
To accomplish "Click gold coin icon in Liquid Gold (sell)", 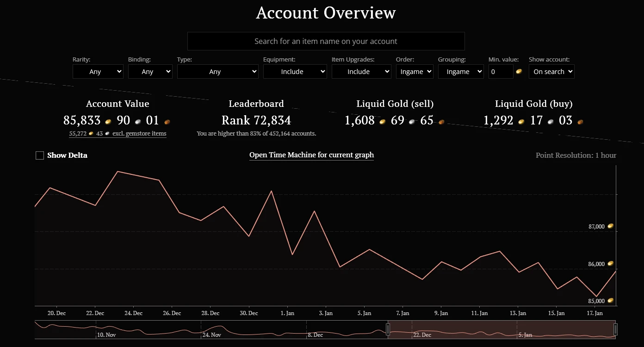I will pyautogui.click(x=383, y=121).
